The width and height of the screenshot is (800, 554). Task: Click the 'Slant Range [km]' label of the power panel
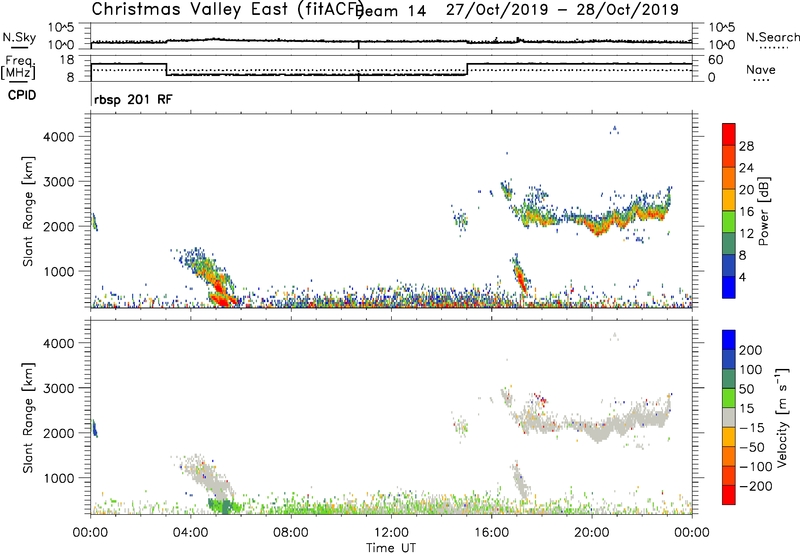click(x=28, y=211)
